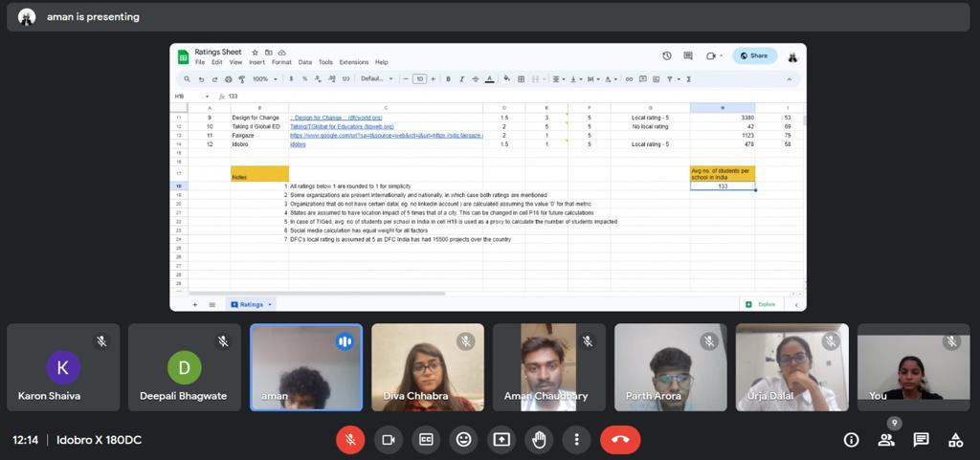This screenshot has height=460, width=980.
Task: Unmute your microphone in Meet
Action: (350, 440)
